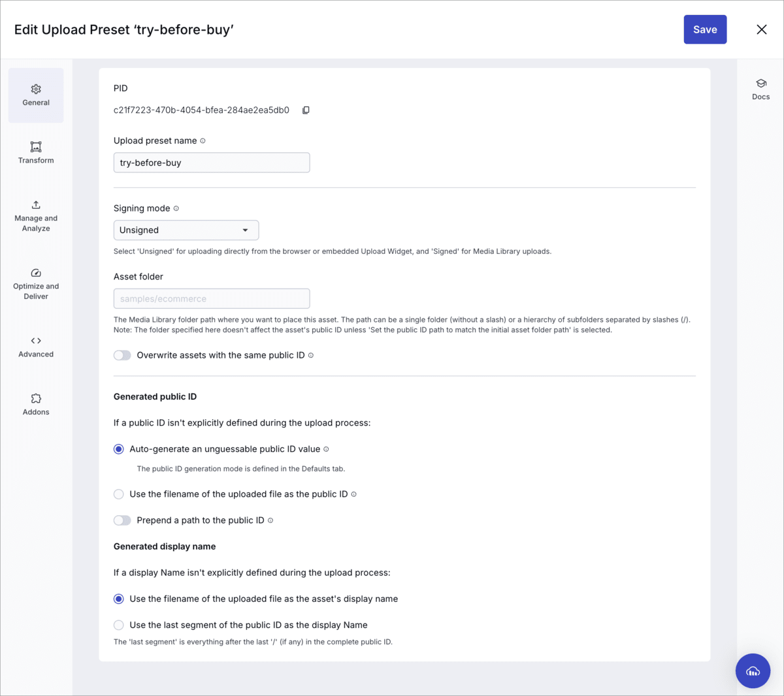Open the Advanced tab
This screenshot has width=784, height=696.
(x=36, y=347)
